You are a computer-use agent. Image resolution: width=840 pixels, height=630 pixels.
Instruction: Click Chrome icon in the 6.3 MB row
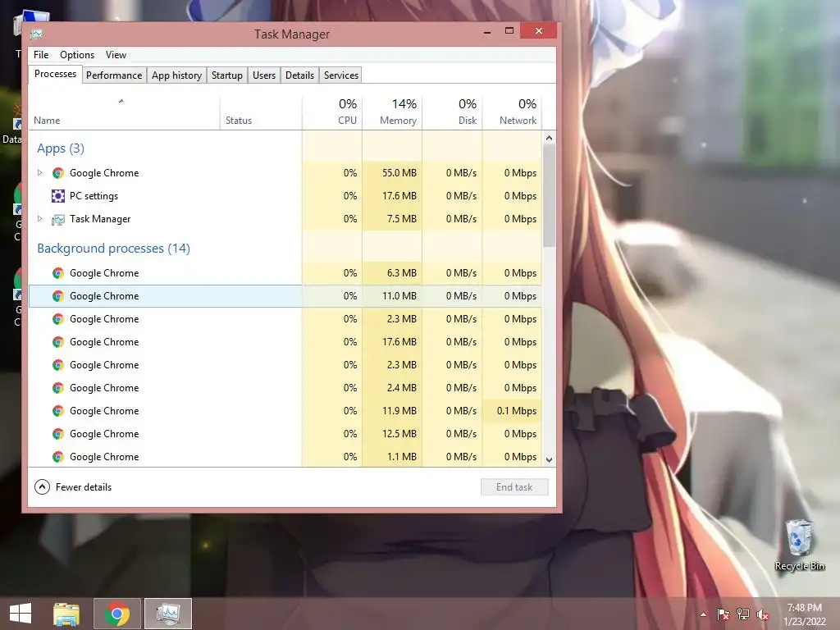[58, 273]
